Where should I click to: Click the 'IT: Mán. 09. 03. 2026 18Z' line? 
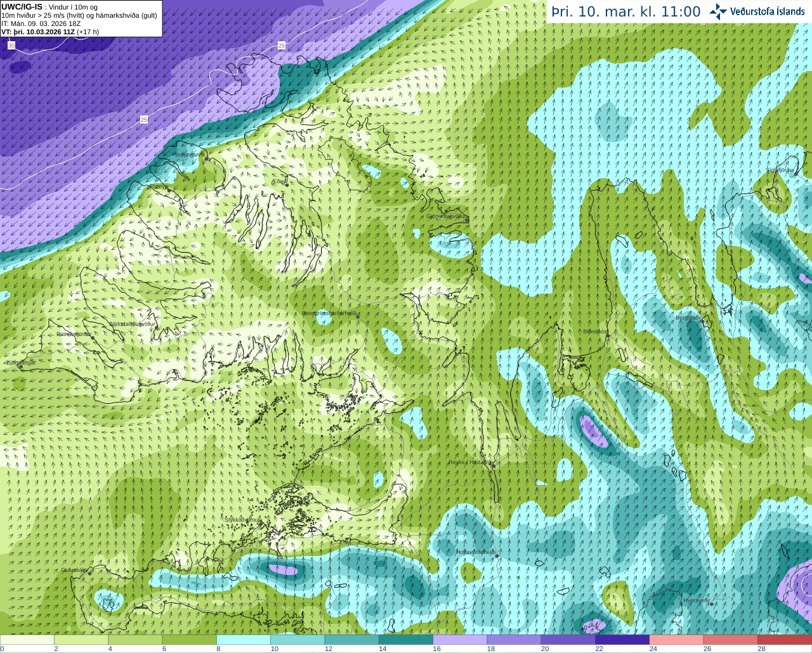click(41, 23)
